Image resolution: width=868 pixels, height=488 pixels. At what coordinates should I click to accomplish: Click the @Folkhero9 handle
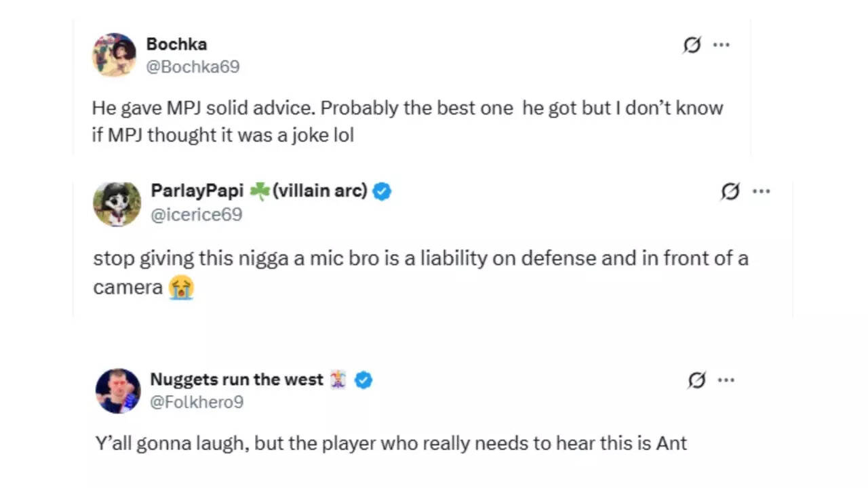coord(196,402)
